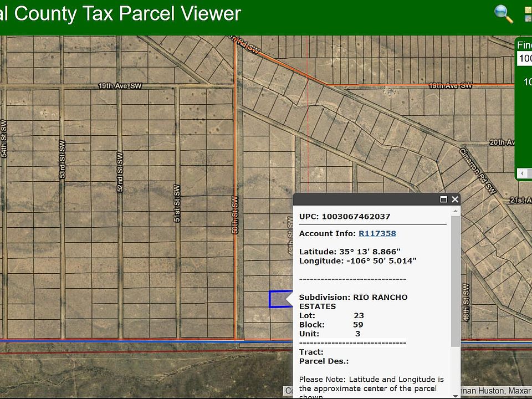Click the 53rd St SW road label
The height and width of the screenshot is (399, 532).
pyautogui.click(x=62, y=159)
